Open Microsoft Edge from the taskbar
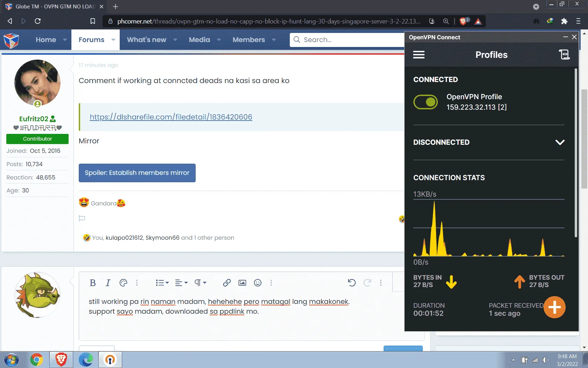 86,360
